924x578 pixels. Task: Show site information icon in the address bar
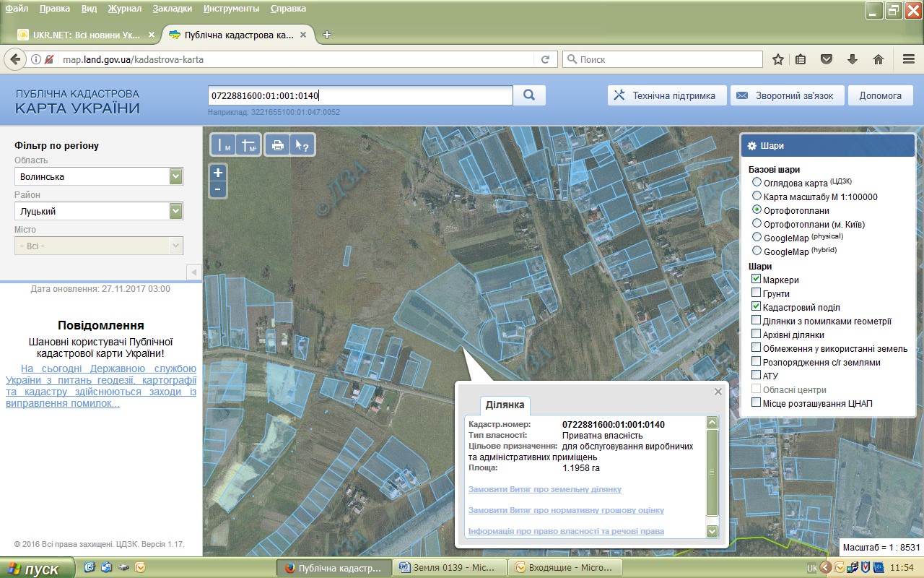36,59
